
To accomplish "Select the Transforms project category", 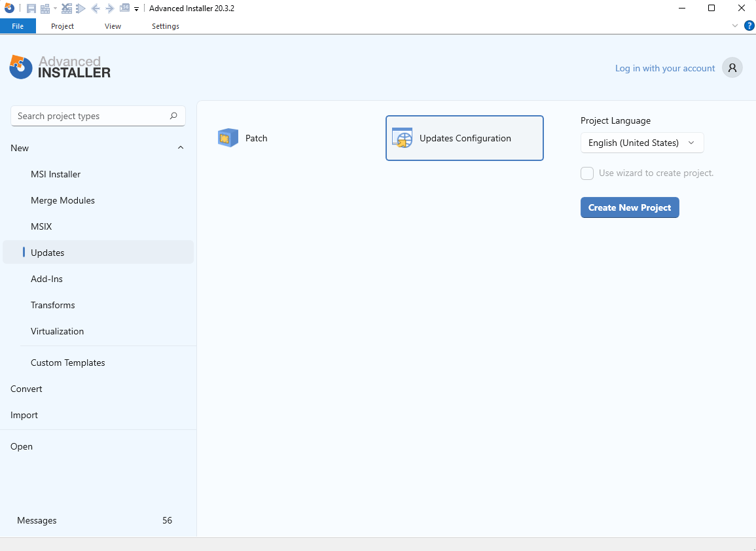I will tap(98, 305).
